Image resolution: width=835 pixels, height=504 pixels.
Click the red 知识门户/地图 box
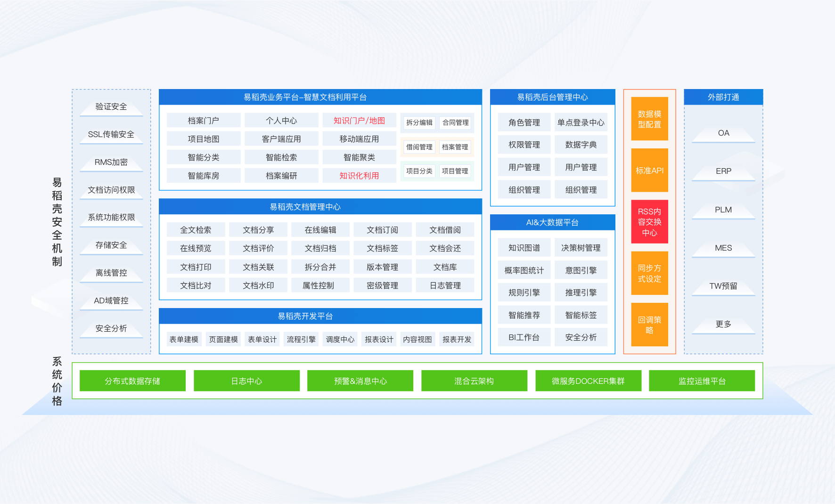359,121
